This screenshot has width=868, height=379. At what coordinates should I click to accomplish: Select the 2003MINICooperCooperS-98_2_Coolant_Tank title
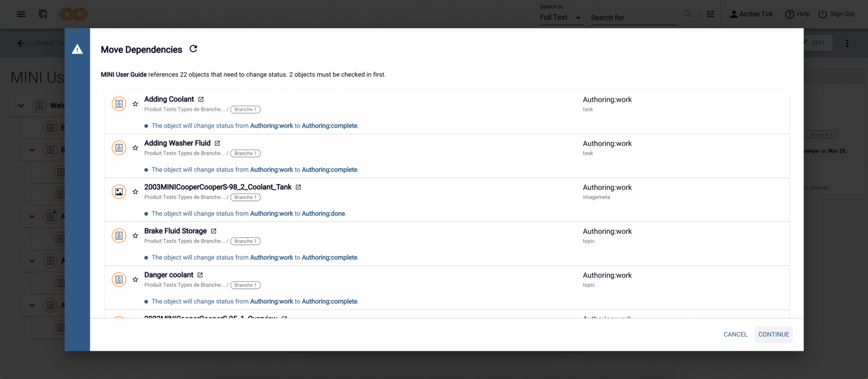pyautogui.click(x=218, y=187)
